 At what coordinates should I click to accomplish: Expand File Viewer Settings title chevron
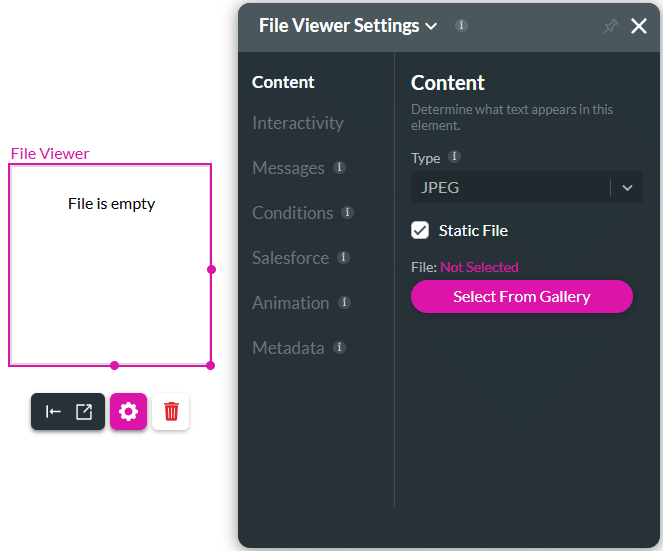pos(431,26)
